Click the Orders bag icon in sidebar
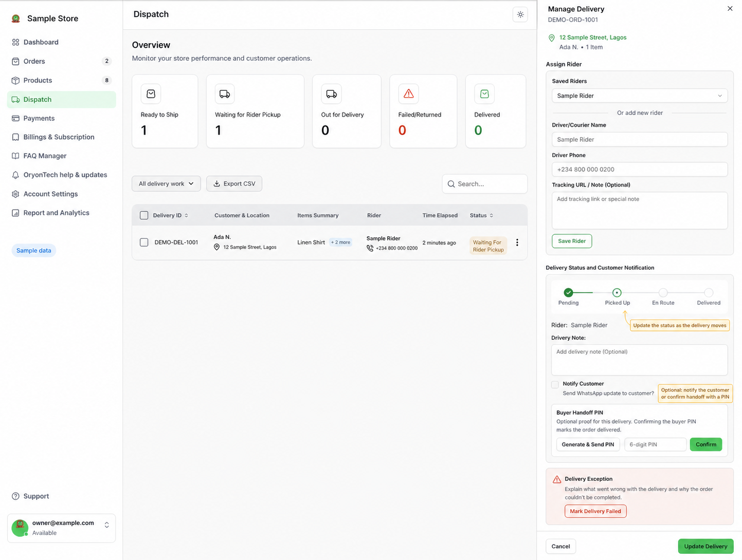 pos(15,61)
